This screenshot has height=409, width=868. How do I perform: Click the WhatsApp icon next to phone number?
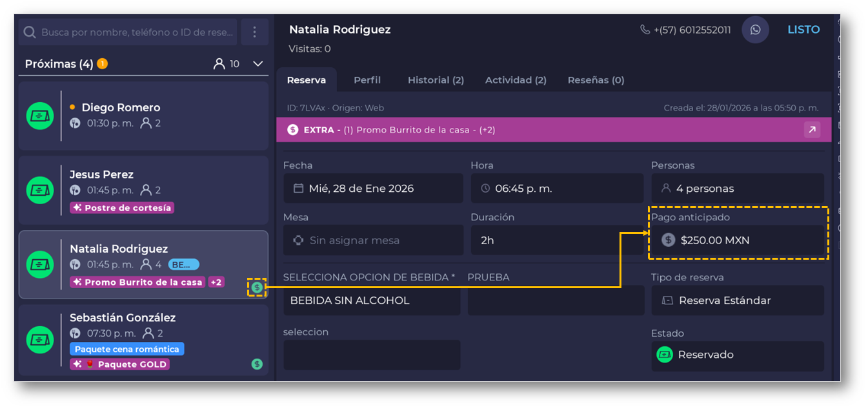pos(755,30)
